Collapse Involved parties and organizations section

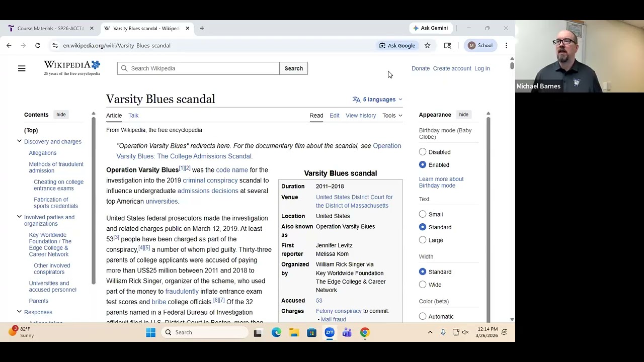19,217
